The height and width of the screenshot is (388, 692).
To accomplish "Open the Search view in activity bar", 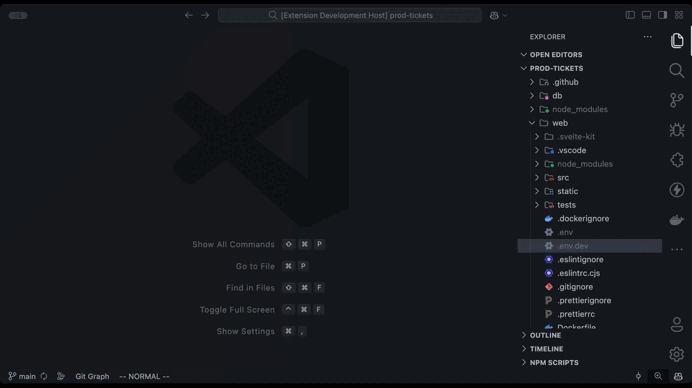I will point(677,71).
